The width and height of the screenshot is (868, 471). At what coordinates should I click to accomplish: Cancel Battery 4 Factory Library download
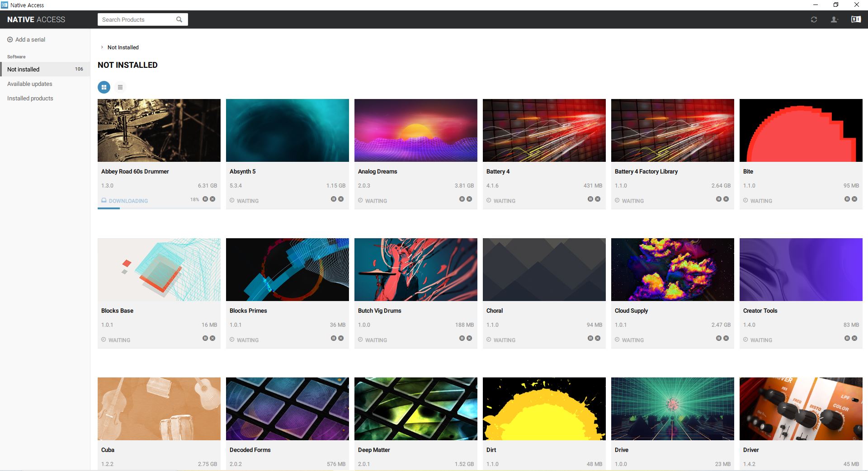click(726, 199)
